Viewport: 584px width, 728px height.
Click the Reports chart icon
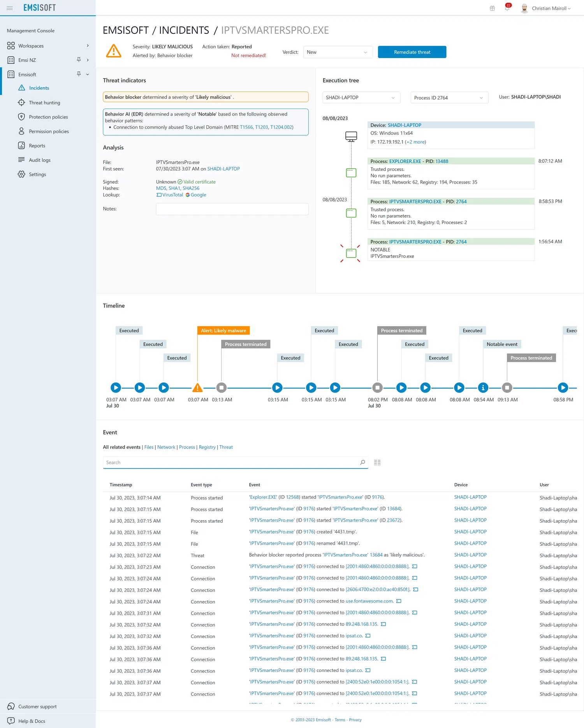coord(21,146)
